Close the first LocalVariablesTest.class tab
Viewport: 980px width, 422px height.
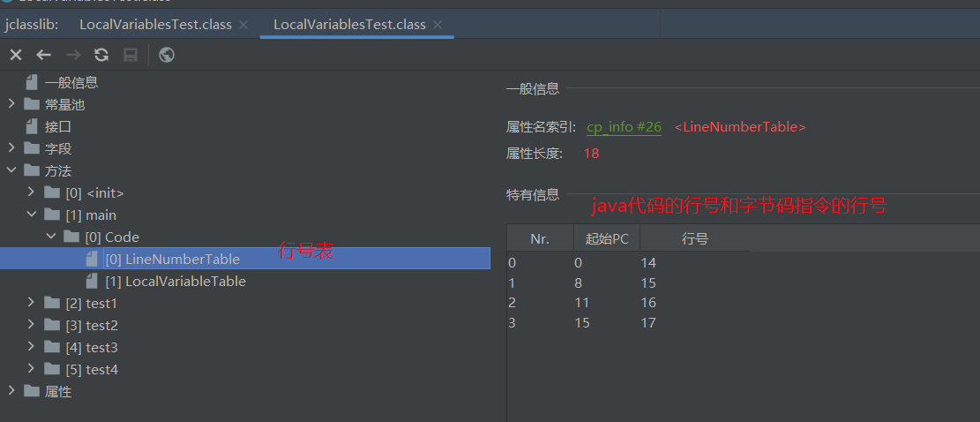pos(243,25)
